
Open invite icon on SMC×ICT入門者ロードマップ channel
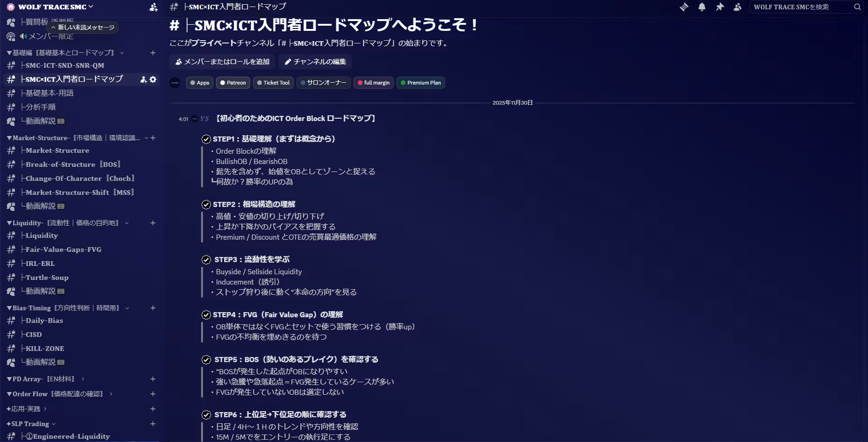pos(144,79)
